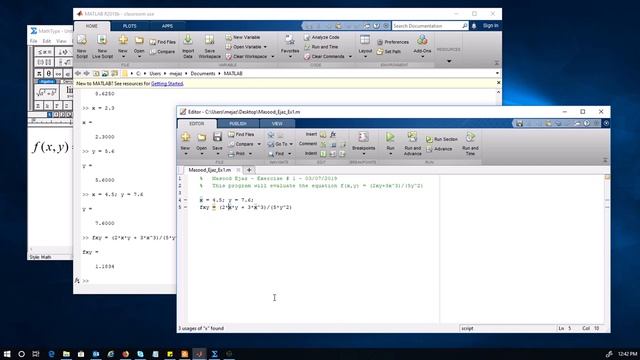
Task: Switch to the PUBLISH tab in Editor
Action: (x=238, y=124)
